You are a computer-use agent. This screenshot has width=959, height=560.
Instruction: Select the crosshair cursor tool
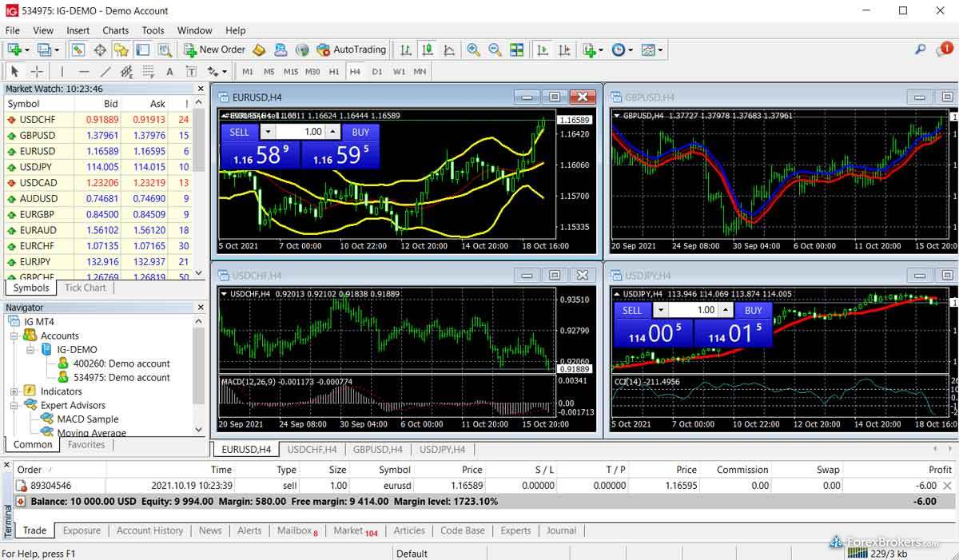(36, 71)
